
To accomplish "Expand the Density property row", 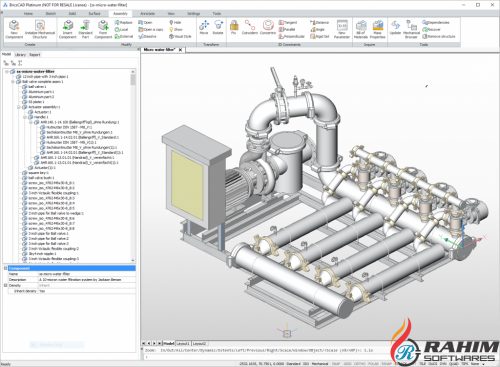I will point(5,285).
